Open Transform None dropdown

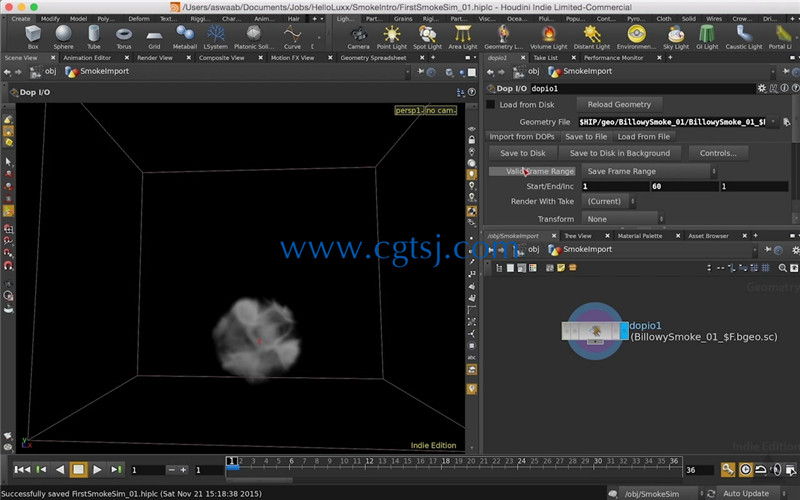[623, 219]
